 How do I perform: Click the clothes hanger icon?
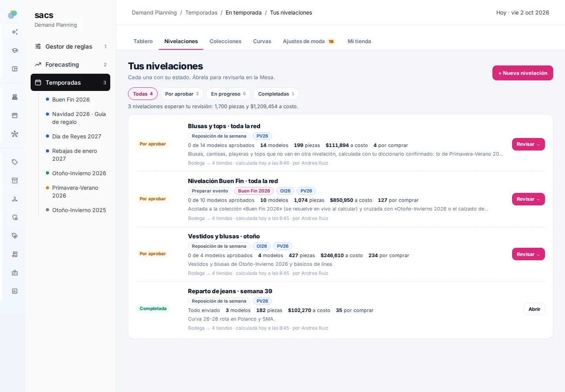pyautogui.click(x=15, y=199)
